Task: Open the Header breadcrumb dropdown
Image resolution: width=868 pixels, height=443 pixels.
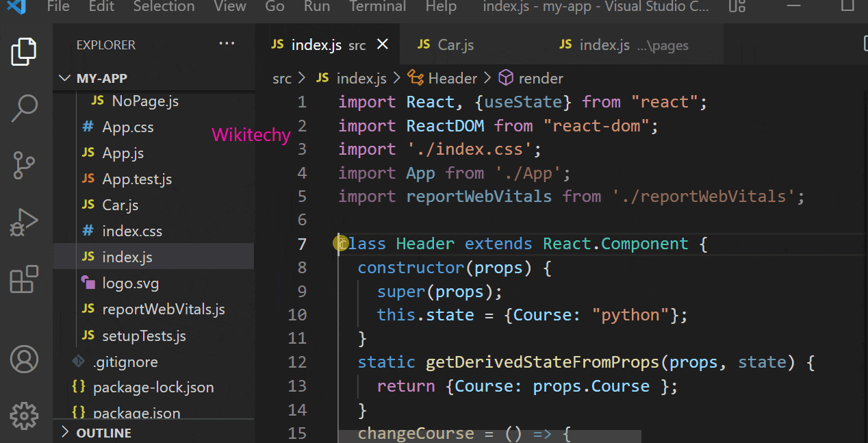Action: pos(452,79)
